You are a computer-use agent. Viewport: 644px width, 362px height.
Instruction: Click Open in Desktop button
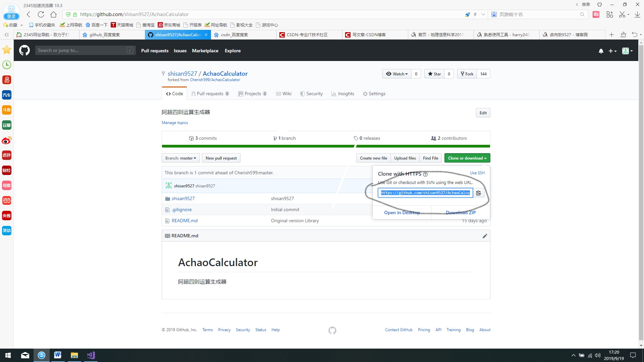[401, 213]
